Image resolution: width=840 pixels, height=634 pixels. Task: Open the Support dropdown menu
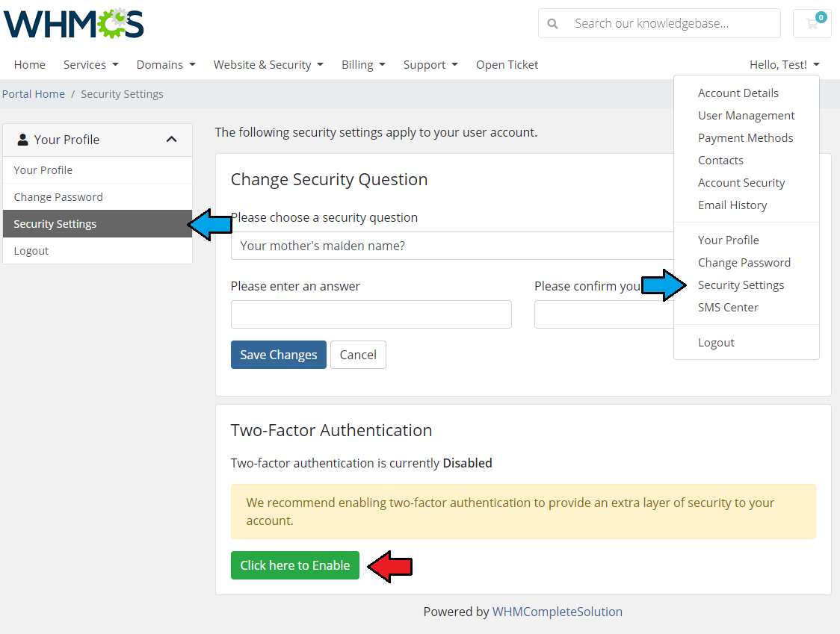click(x=430, y=65)
